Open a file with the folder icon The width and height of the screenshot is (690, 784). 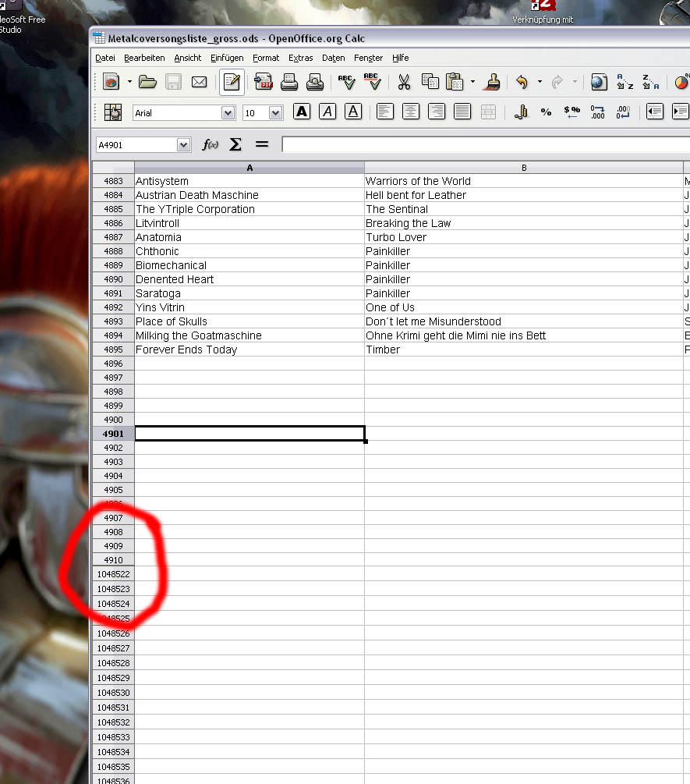pos(148,82)
